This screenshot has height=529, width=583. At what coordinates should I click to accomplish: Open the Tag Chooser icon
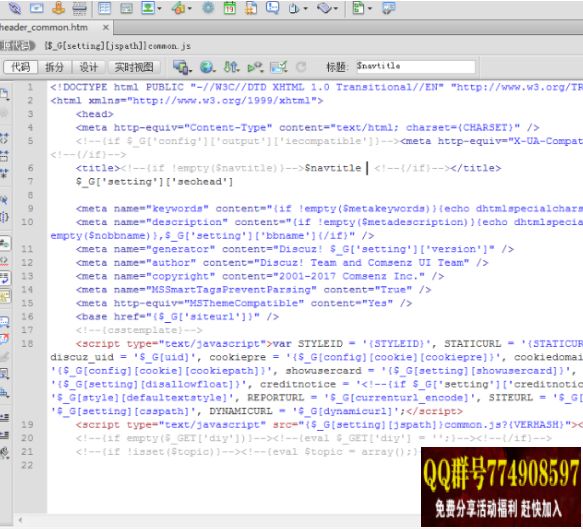pos(389,7)
